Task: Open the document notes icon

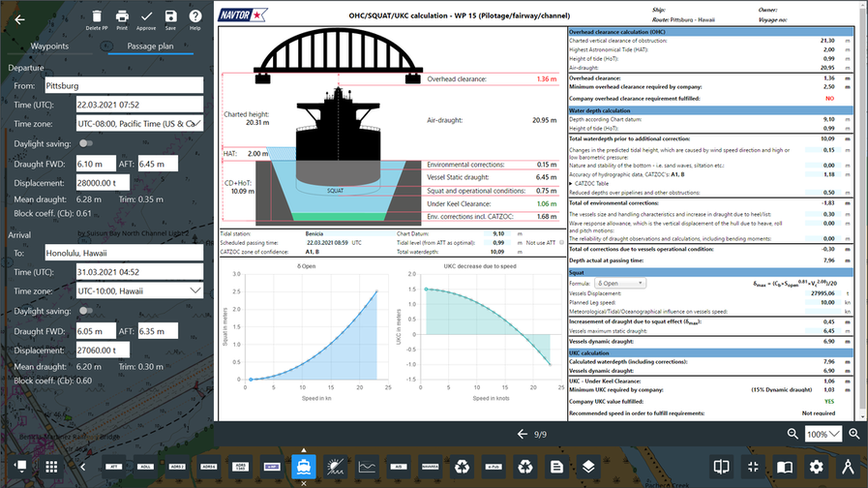Action: click(556, 467)
